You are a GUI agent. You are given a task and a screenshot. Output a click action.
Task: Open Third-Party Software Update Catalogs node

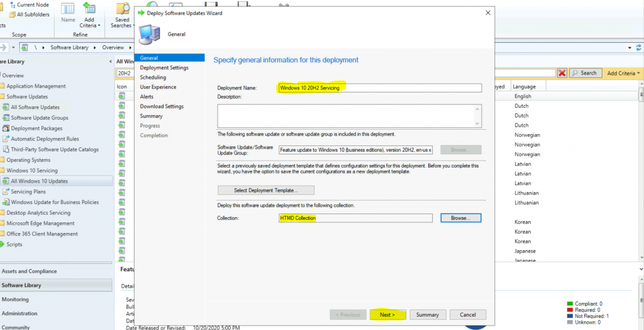point(55,149)
